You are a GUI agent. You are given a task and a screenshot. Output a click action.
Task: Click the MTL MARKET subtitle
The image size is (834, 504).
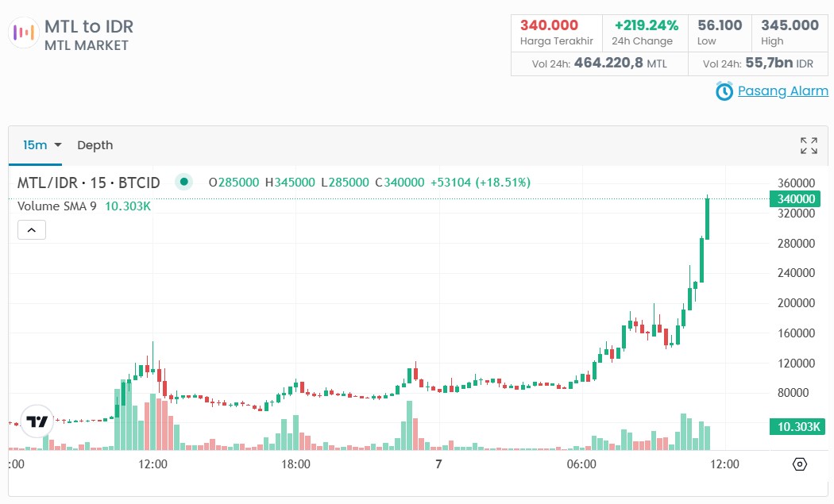(x=86, y=46)
